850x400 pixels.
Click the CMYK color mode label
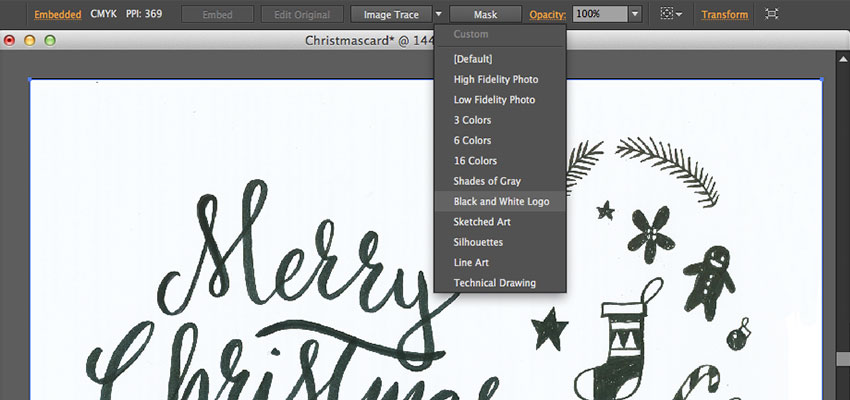pyautogui.click(x=104, y=14)
